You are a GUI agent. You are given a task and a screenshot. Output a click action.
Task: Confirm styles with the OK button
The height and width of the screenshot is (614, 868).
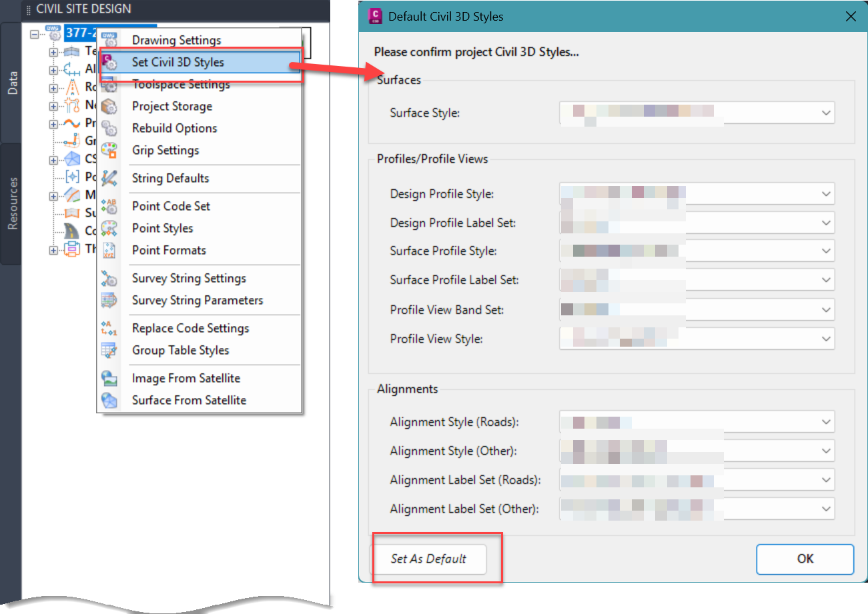(805, 559)
